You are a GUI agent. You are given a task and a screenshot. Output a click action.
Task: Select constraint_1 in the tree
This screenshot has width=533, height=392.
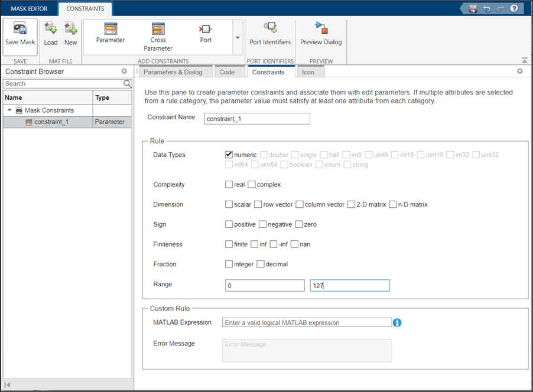tap(51, 122)
